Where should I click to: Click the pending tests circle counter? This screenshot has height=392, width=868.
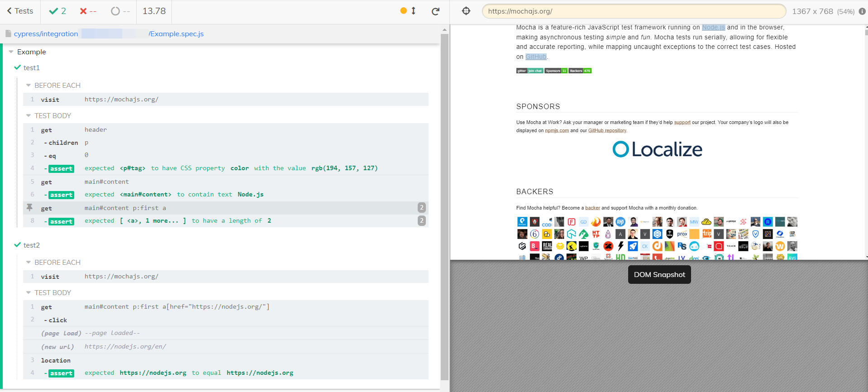(120, 11)
